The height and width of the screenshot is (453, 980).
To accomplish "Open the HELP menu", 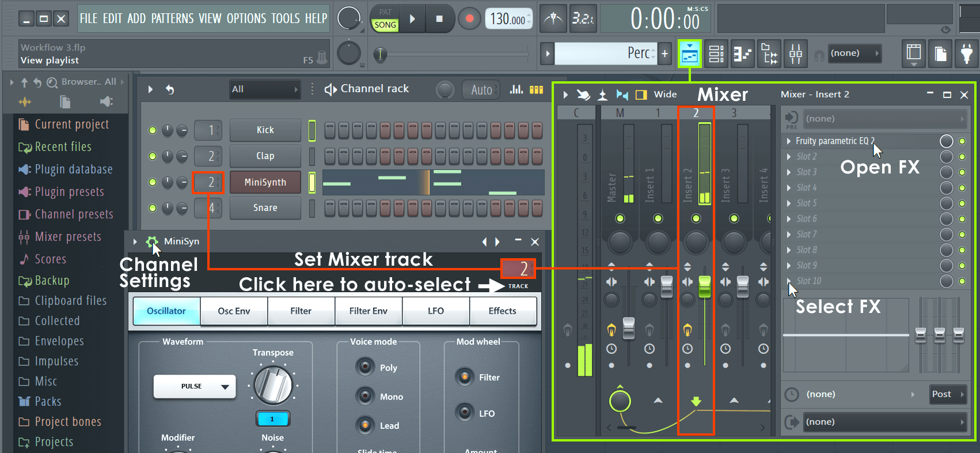I will coord(316,18).
